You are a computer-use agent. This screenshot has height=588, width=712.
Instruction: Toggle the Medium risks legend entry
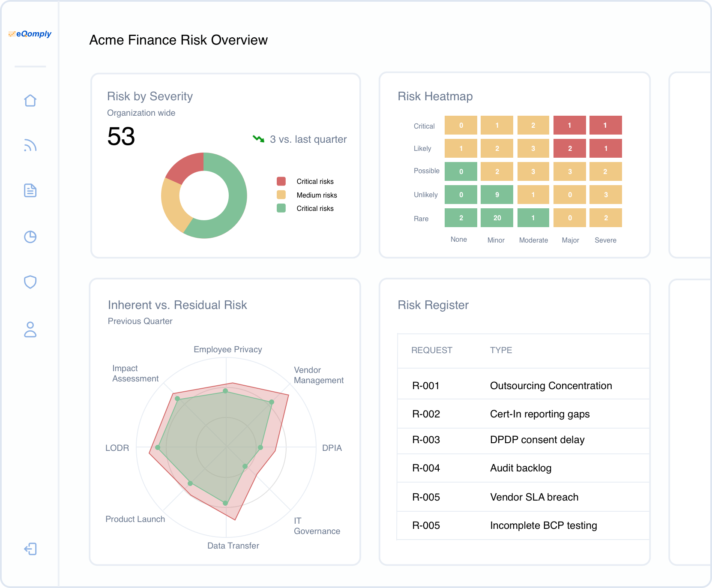(x=307, y=195)
